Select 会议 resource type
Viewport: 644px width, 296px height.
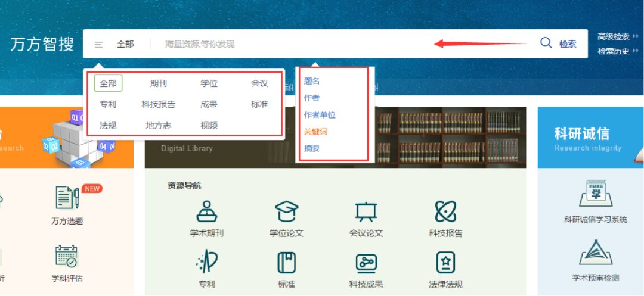point(259,83)
